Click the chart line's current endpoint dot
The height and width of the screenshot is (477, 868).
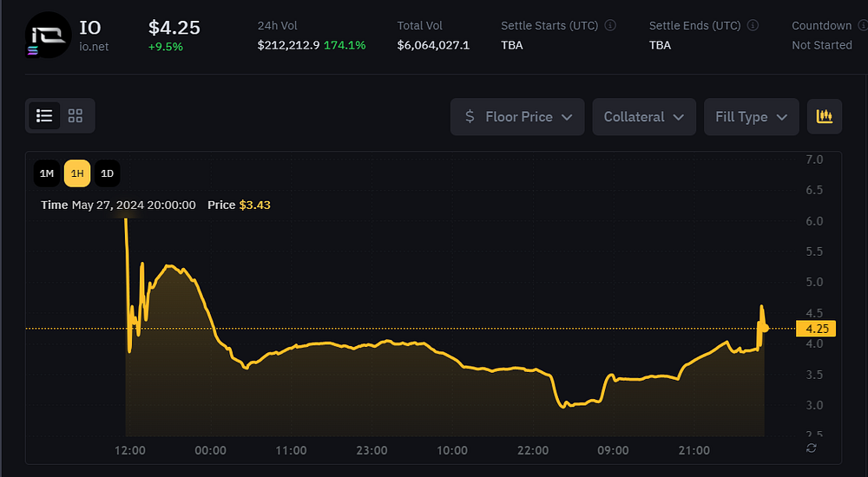click(765, 328)
